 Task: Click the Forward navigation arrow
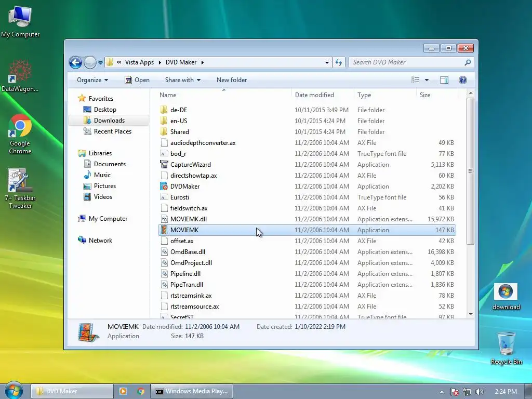click(90, 62)
